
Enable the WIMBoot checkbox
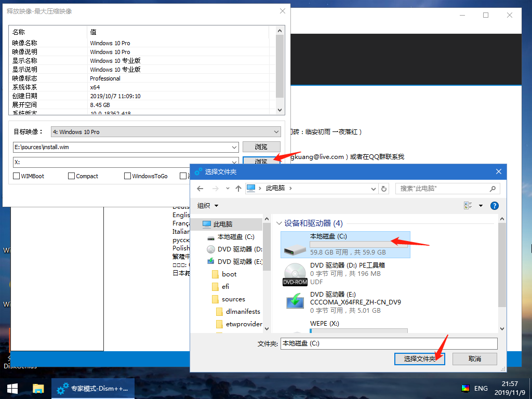point(16,176)
